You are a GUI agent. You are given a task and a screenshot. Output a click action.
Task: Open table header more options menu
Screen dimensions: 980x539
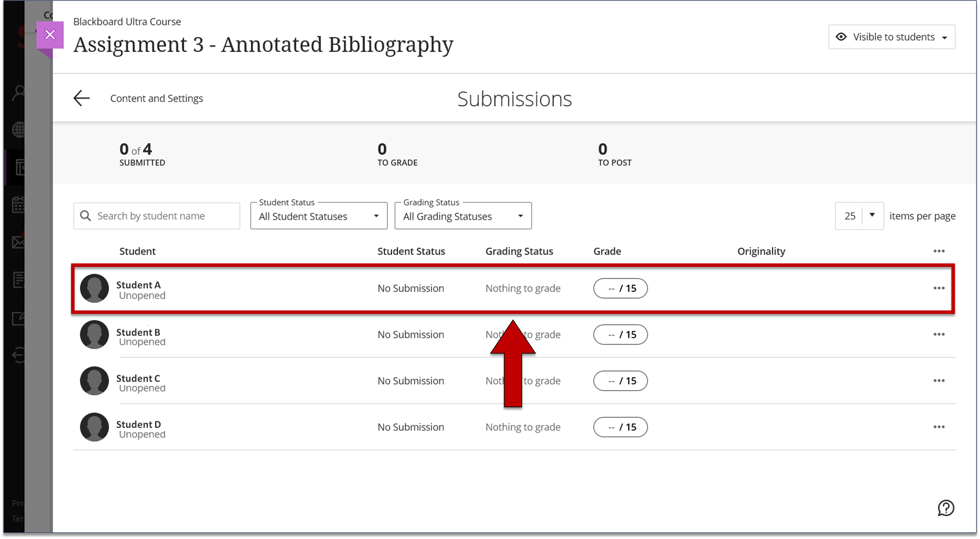939,251
